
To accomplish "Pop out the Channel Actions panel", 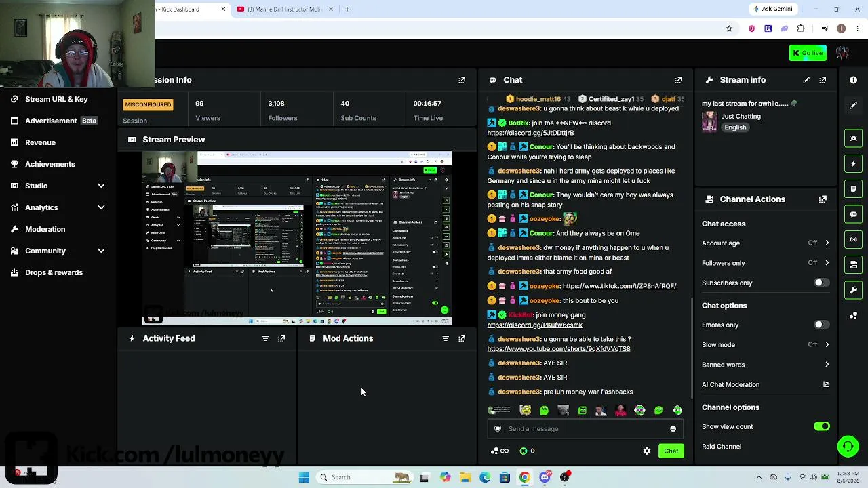I will pyautogui.click(x=823, y=199).
